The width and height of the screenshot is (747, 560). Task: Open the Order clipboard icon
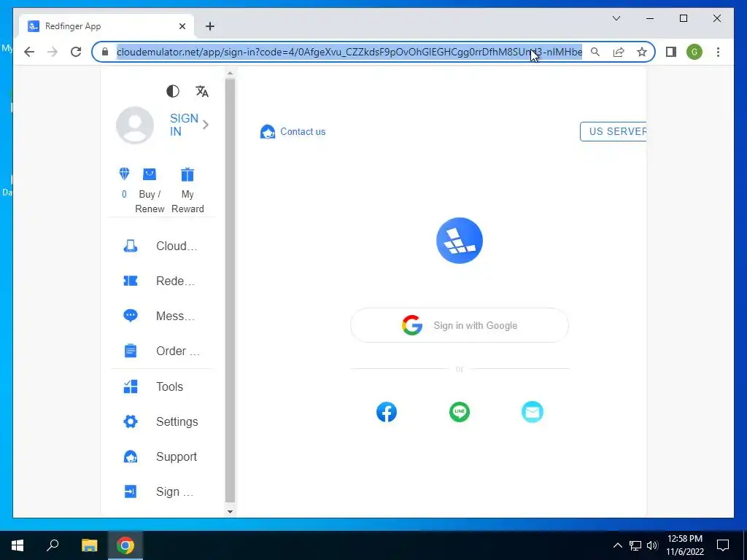coord(131,351)
